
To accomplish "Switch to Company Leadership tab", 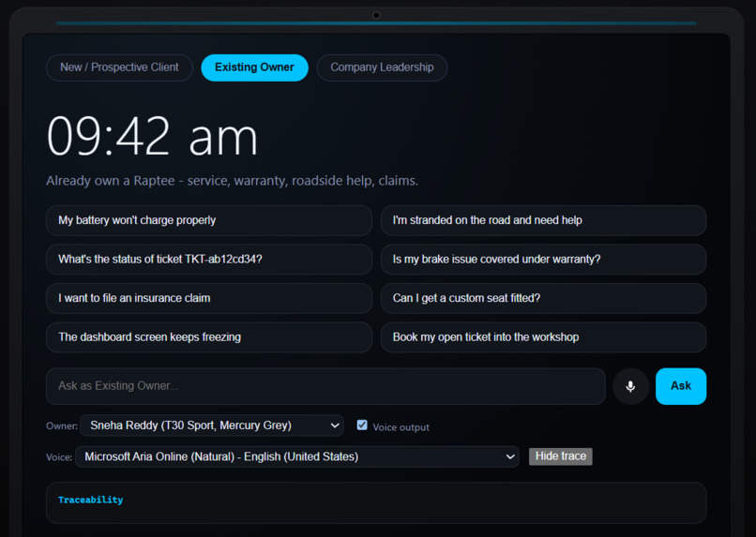I will 382,67.
